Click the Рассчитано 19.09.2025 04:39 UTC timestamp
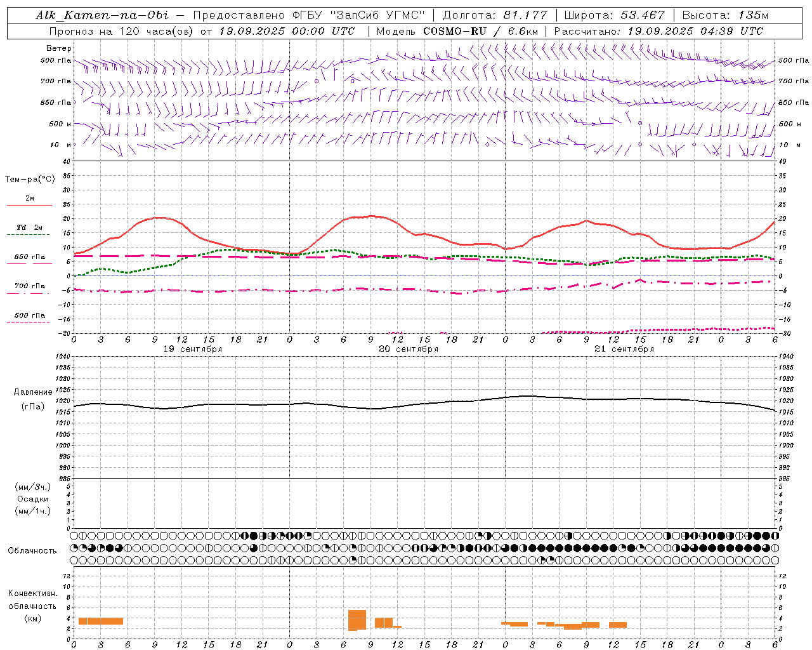 658,31
